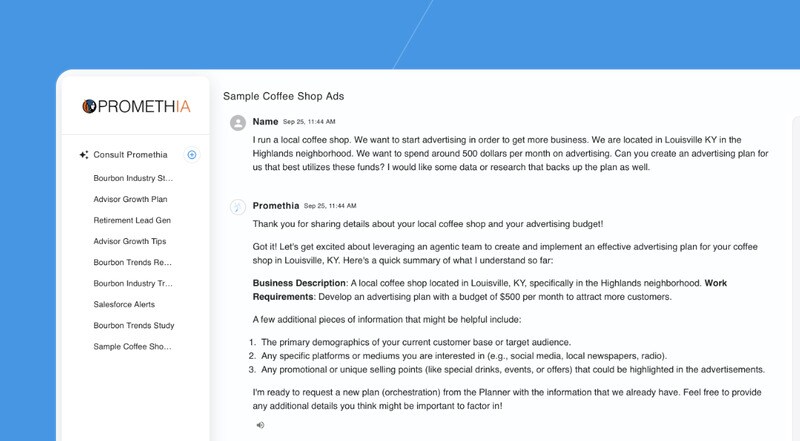
Task: Click the Promethia logo globe icon
Action: click(x=89, y=106)
